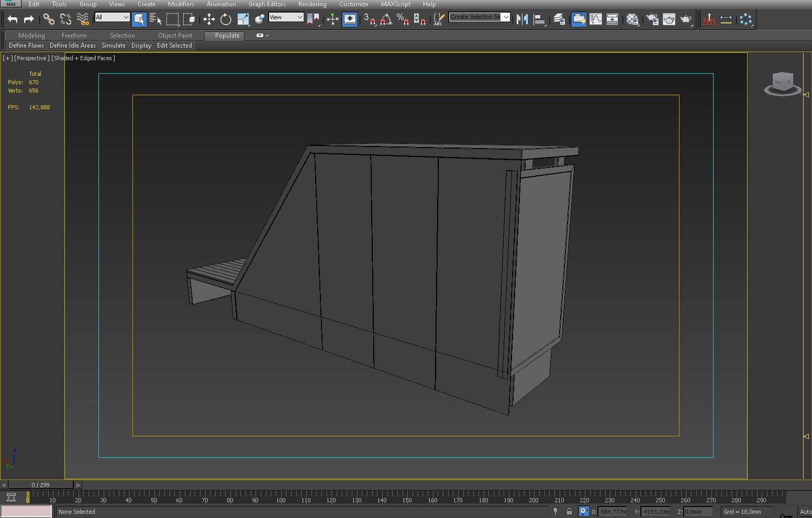Click the Array dots icon

pos(746,19)
